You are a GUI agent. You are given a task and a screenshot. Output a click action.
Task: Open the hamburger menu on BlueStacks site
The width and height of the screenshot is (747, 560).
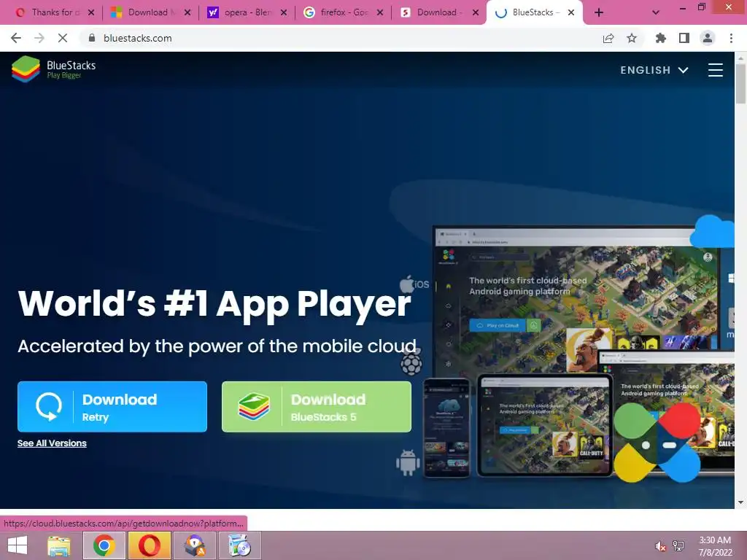(x=715, y=70)
